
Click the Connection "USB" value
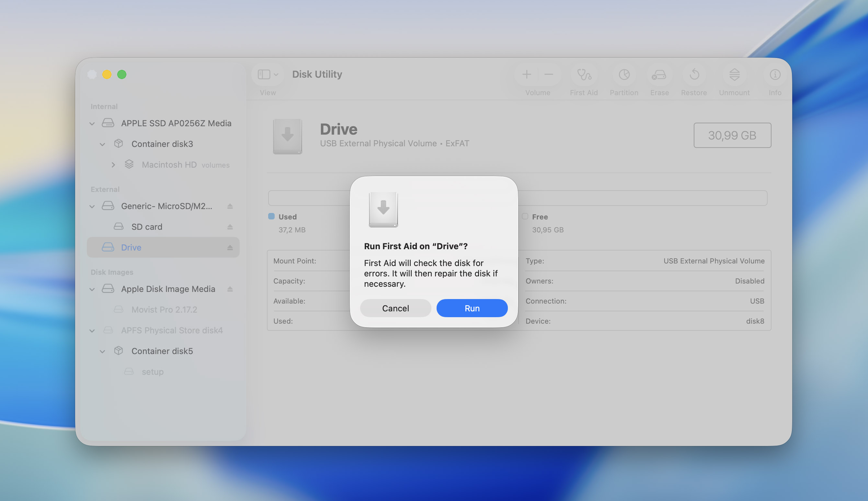click(757, 301)
